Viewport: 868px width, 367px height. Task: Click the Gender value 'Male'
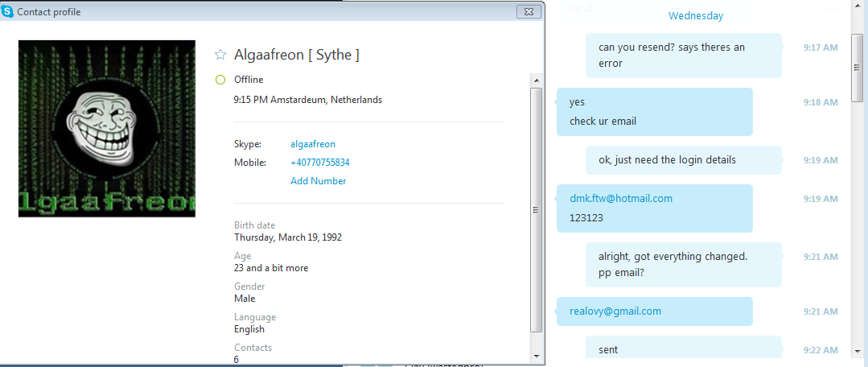pos(245,299)
